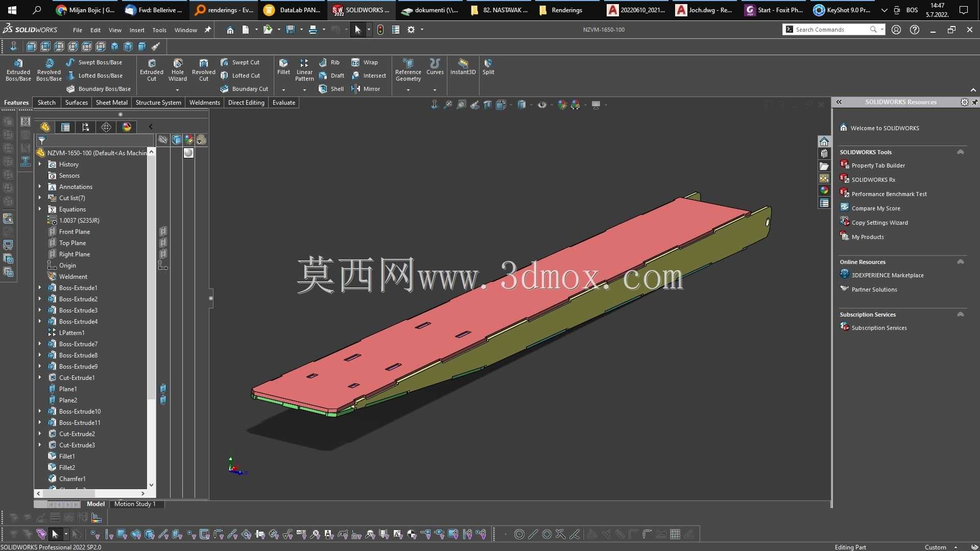980x551 pixels.
Task: Open the ConfigurationManager tab icon
Action: (x=86, y=127)
